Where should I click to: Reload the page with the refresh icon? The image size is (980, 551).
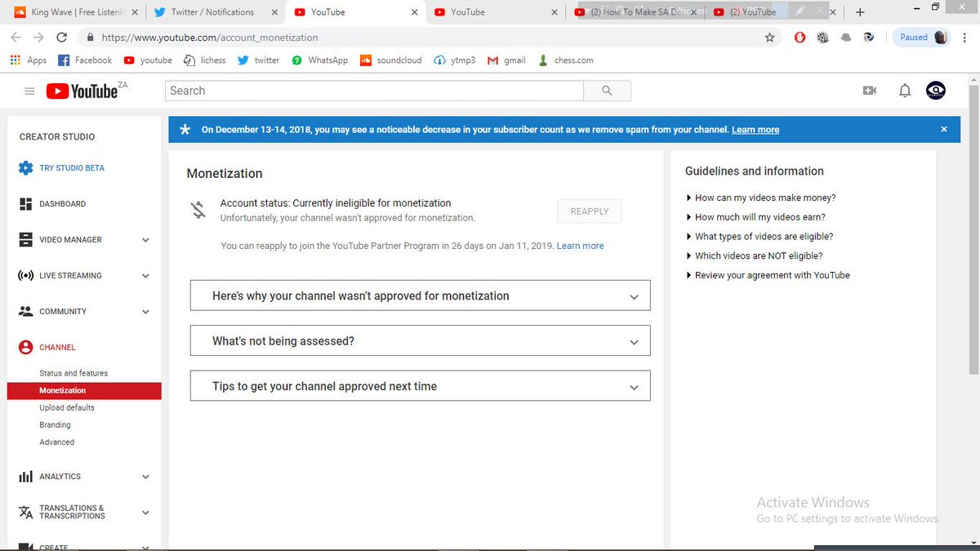tap(61, 38)
